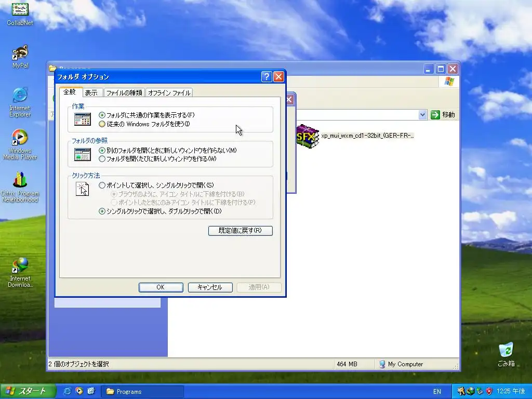Open the address bar dropdown arrow

point(422,115)
